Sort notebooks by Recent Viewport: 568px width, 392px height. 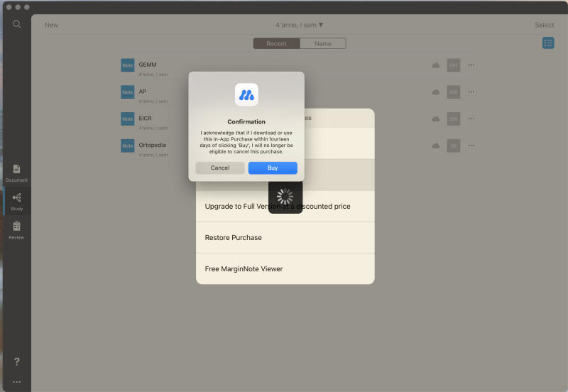tap(276, 44)
